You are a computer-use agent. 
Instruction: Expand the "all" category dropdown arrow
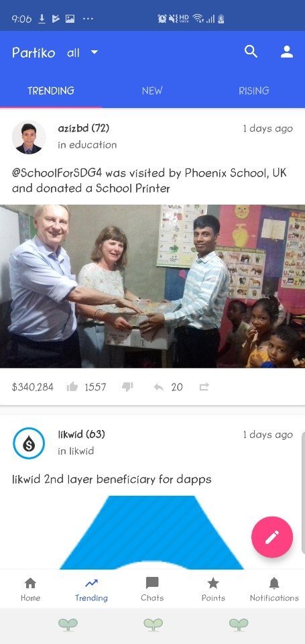(95, 52)
